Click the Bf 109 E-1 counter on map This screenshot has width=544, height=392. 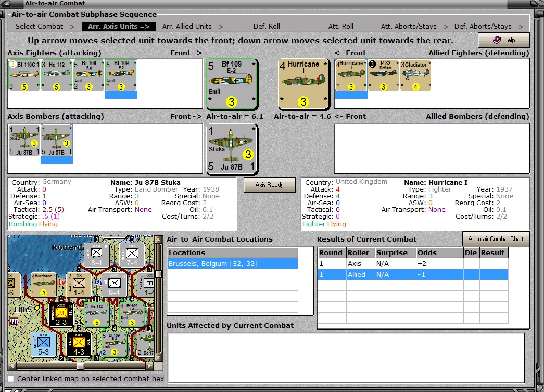[132, 314]
